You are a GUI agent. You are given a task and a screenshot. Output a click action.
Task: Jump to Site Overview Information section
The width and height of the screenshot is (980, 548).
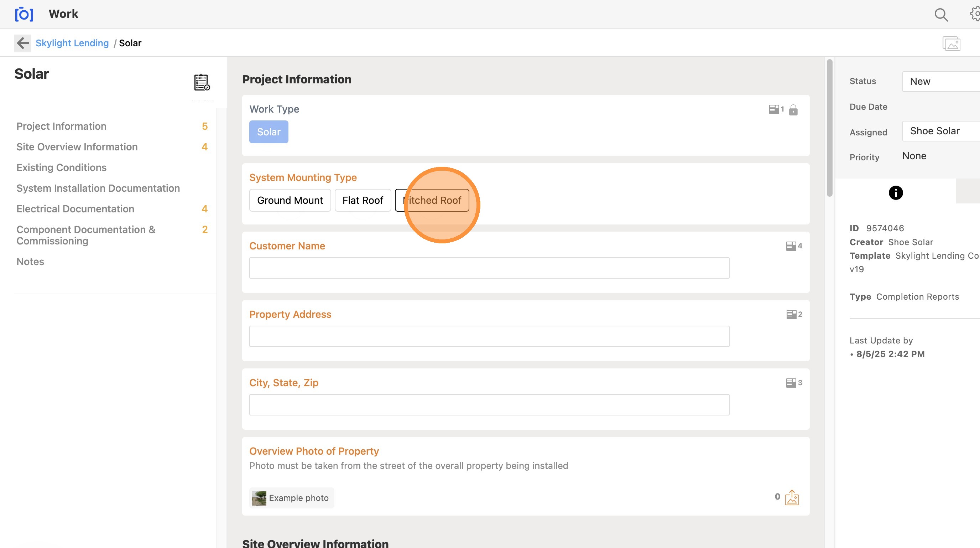tap(77, 147)
